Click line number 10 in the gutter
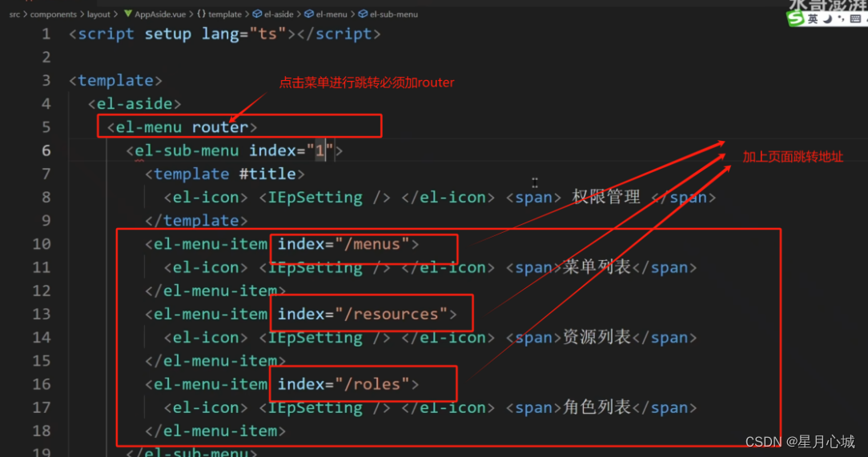This screenshot has width=868, height=457. (x=42, y=244)
